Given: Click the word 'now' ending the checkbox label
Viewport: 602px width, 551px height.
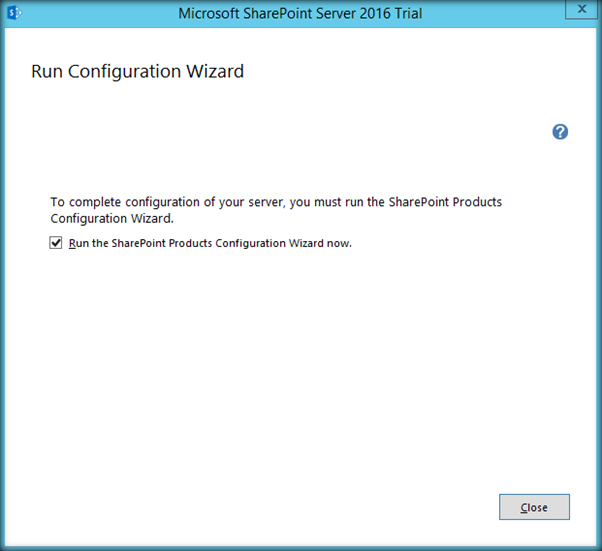Looking at the screenshot, I should (339, 243).
